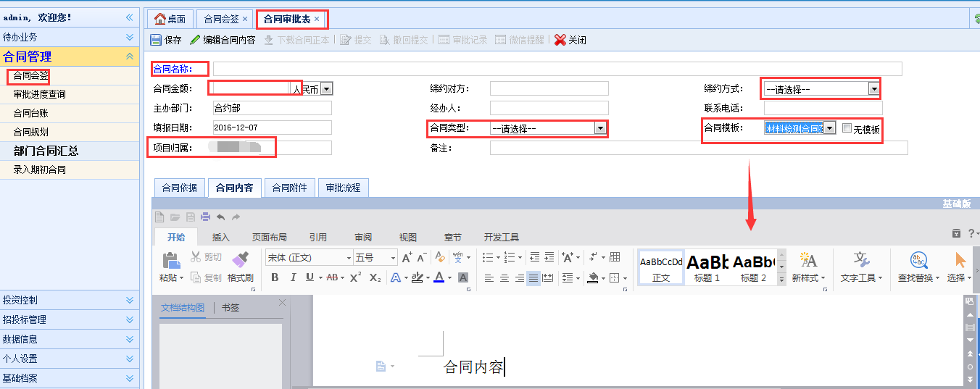Click the justify alignment icon

533,277
